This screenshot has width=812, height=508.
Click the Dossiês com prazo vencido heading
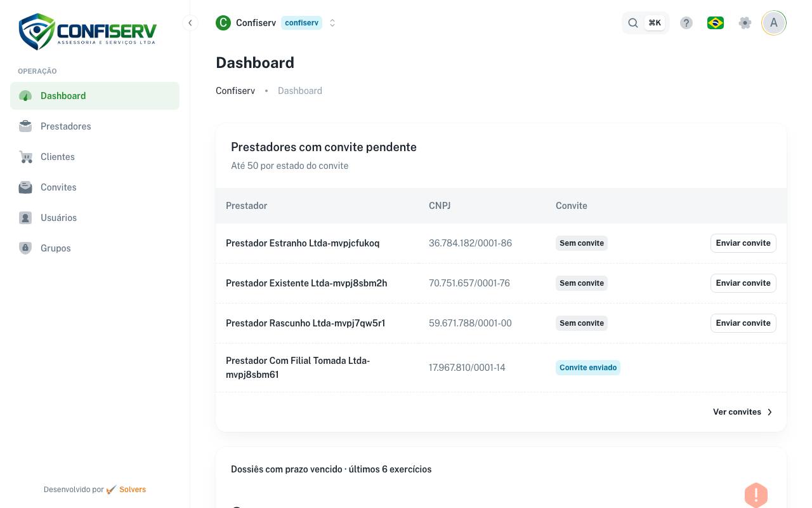pos(331,469)
